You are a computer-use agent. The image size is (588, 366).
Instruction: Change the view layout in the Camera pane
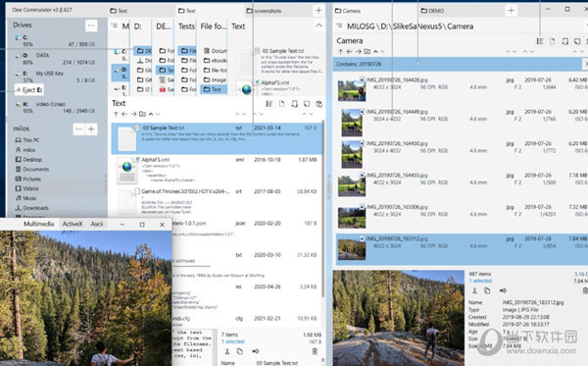coord(540,41)
